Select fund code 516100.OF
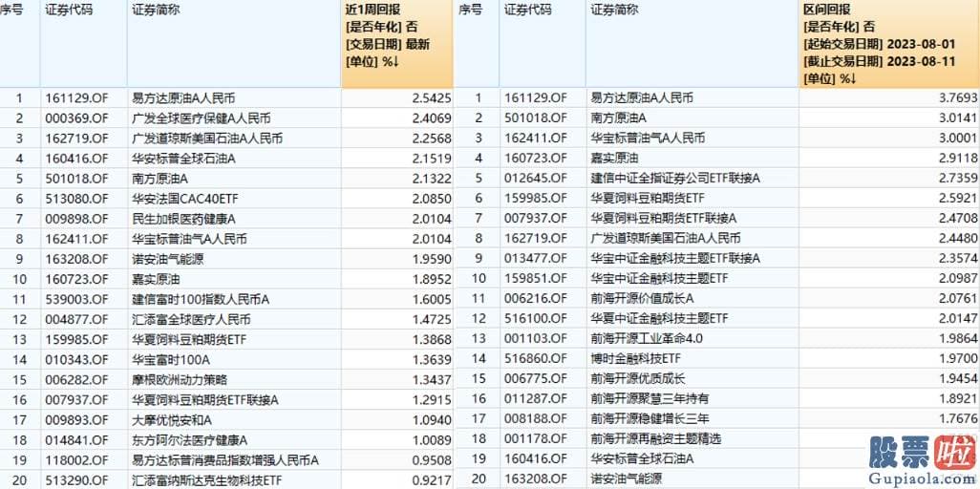This screenshot has width=980, height=489. pyautogui.click(x=536, y=318)
